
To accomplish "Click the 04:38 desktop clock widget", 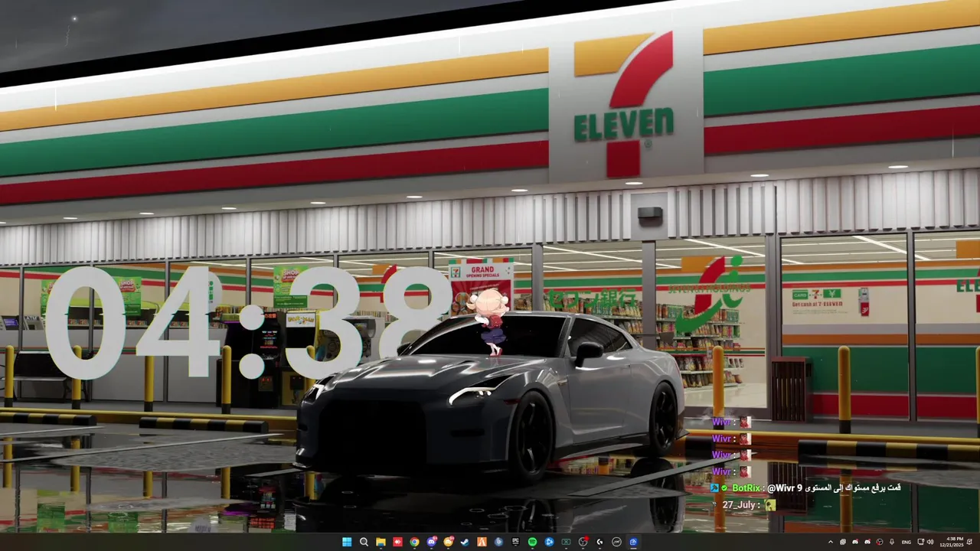I will [x=248, y=323].
